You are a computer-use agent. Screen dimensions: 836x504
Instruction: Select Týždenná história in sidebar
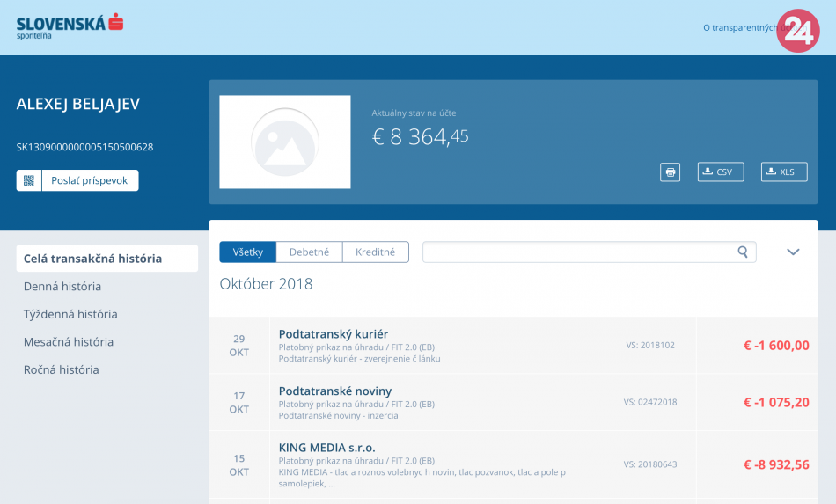click(70, 314)
